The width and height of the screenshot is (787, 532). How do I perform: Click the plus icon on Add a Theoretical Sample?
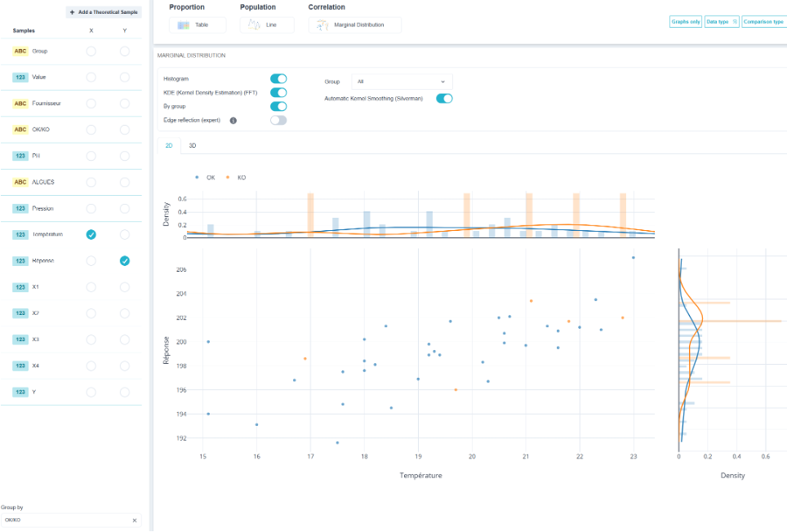click(73, 12)
